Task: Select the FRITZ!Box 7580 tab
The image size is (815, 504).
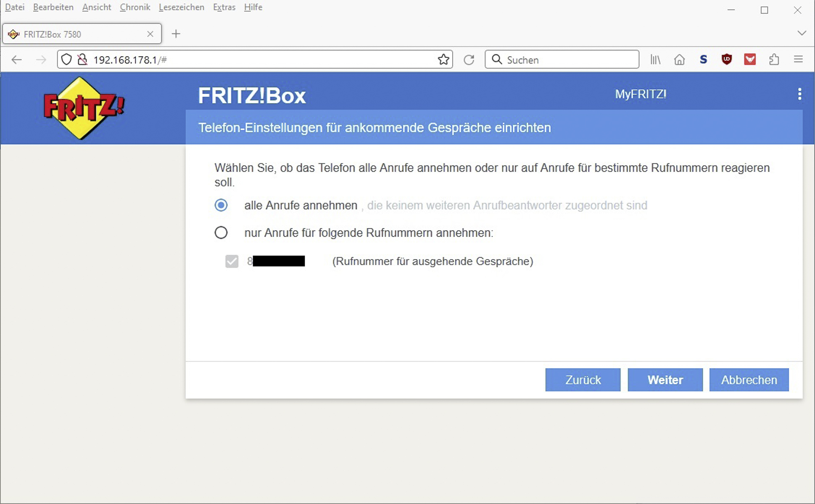Action: pyautogui.click(x=82, y=34)
